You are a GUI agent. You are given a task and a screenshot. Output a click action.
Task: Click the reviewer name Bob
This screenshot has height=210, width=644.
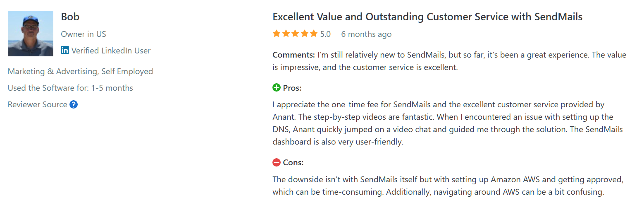[x=70, y=17]
